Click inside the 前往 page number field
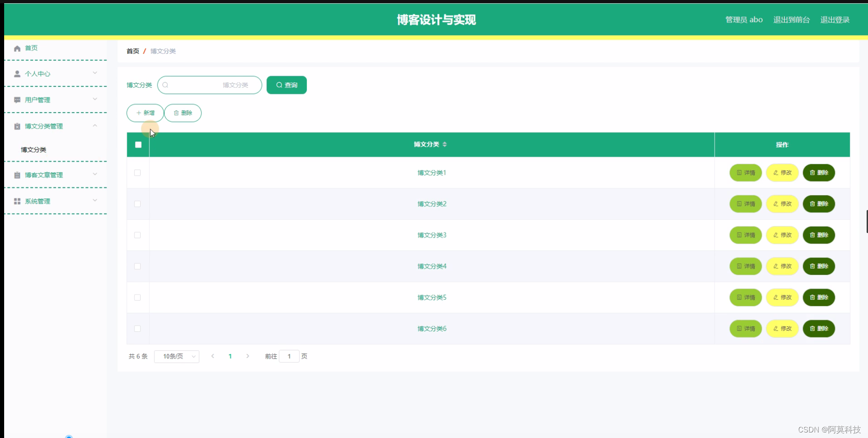 pyautogui.click(x=289, y=356)
